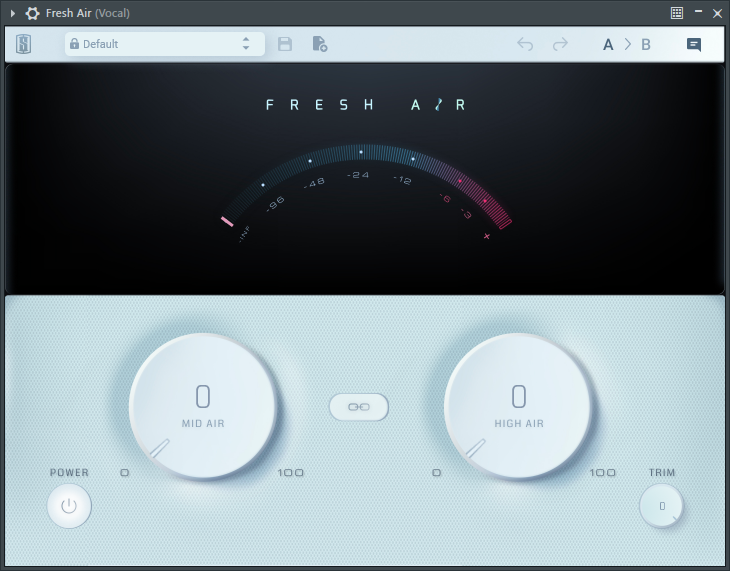Screen dimensions: 730x571
Task: Click the Mid Air value 0 readout
Action: pyautogui.click(x=203, y=397)
